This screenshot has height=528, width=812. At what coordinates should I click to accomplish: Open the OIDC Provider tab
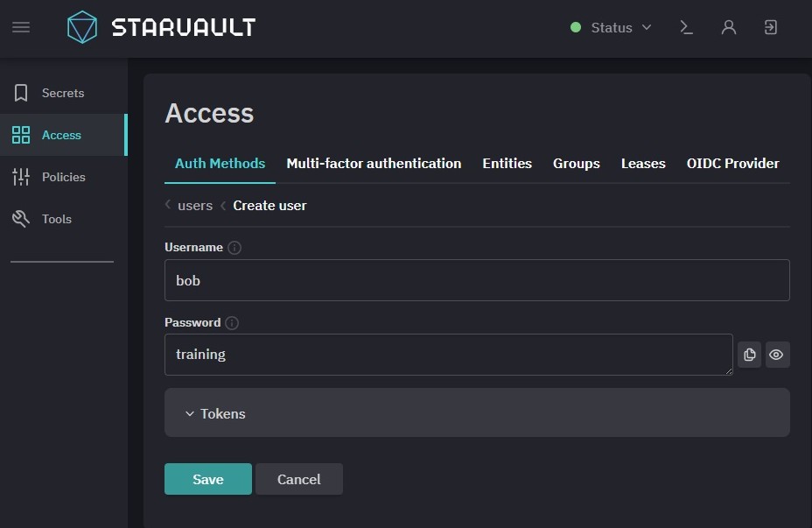732,164
